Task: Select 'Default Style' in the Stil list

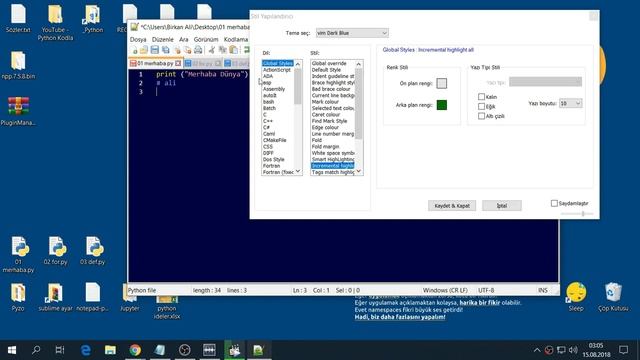Action: click(326, 70)
